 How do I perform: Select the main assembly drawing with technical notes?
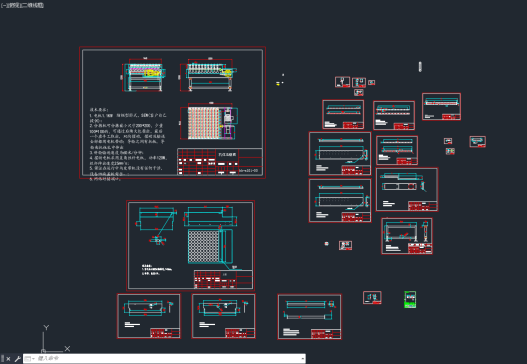click(172, 113)
